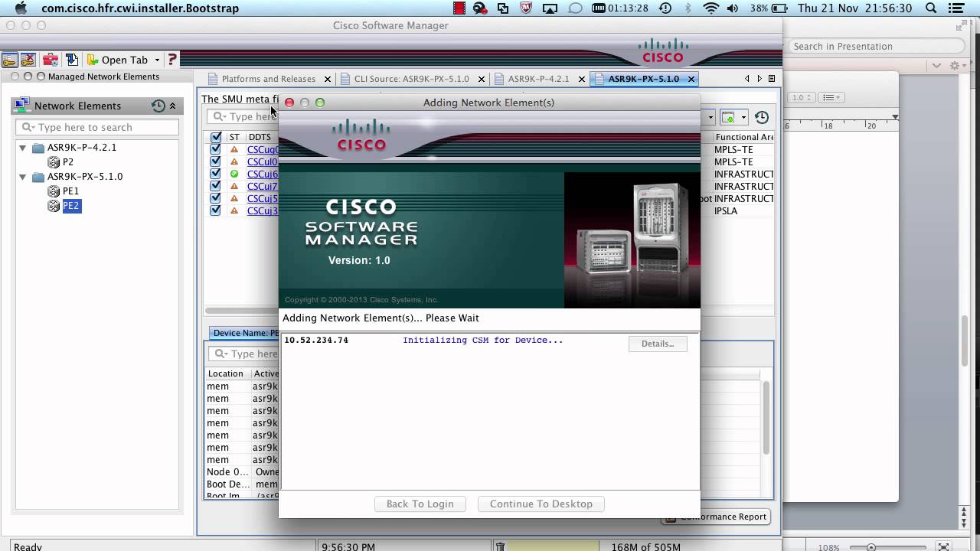The width and height of the screenshot is (980, 551).
Task: Click the Functional Area column header
Action: pyautogui.click(x=743, y=137)
